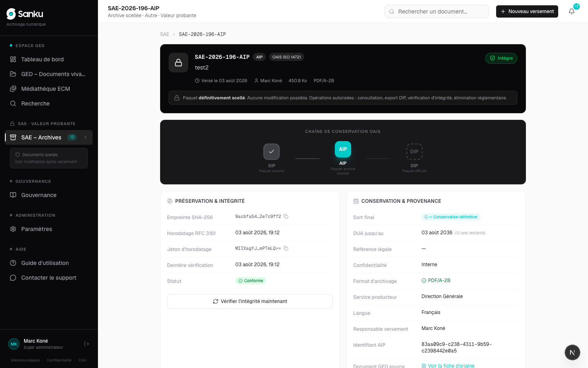Click the 12 badge on SAE Archives

click(x=72, y=137)
